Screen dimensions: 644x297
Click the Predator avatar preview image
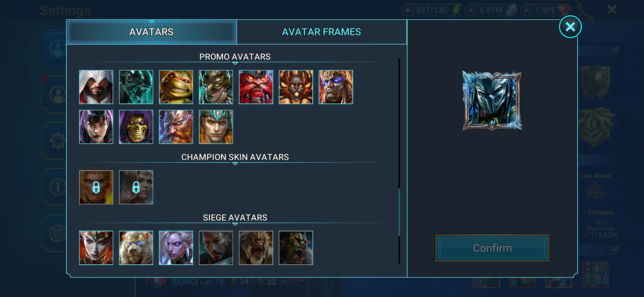pos(492,100)
